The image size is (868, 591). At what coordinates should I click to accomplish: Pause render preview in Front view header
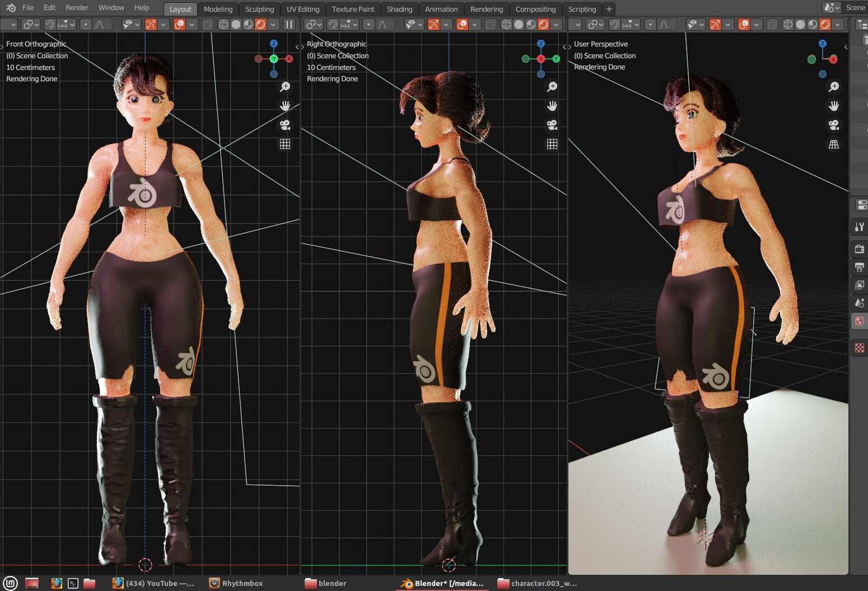pyautogui.click(x=289, y=25)
